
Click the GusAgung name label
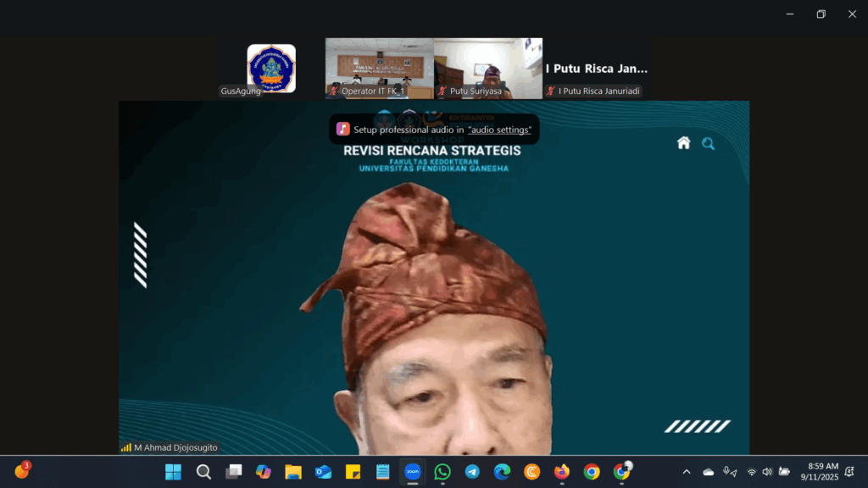(240, 91)
